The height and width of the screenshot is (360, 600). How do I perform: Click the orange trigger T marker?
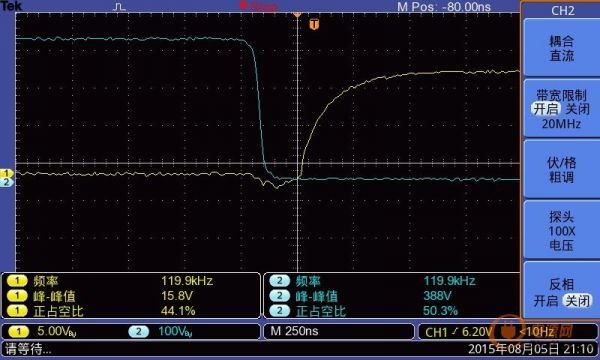(x=314, y=25)
